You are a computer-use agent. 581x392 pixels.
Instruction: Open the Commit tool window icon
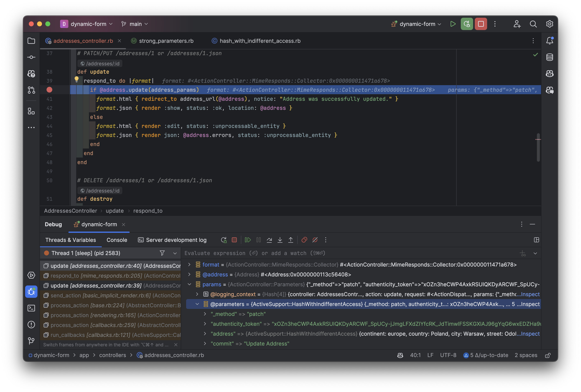pyautogui.click(x=31, y=57)
